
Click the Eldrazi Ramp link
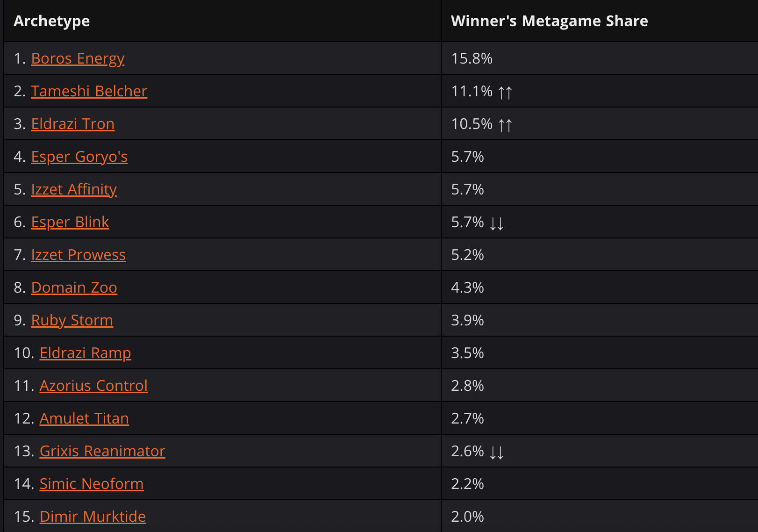click(x=85, y=353)
